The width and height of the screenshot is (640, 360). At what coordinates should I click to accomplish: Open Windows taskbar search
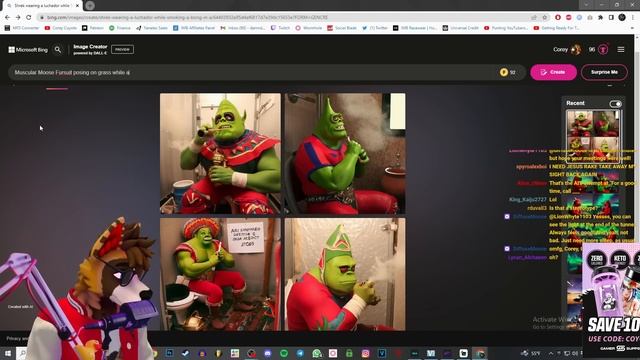pos(22,353)
